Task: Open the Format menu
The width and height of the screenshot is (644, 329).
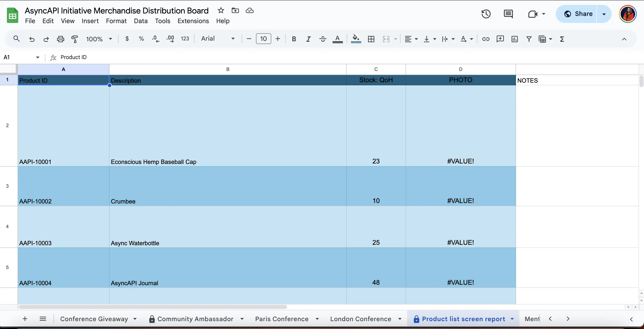Action: click(x=116, y=21)
